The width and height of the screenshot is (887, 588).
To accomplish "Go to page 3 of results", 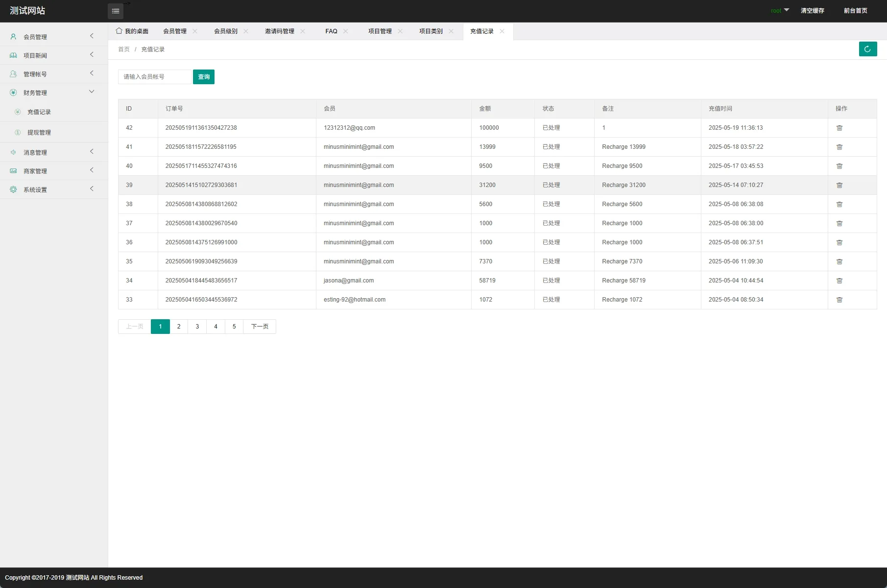I will pos(197,327).
